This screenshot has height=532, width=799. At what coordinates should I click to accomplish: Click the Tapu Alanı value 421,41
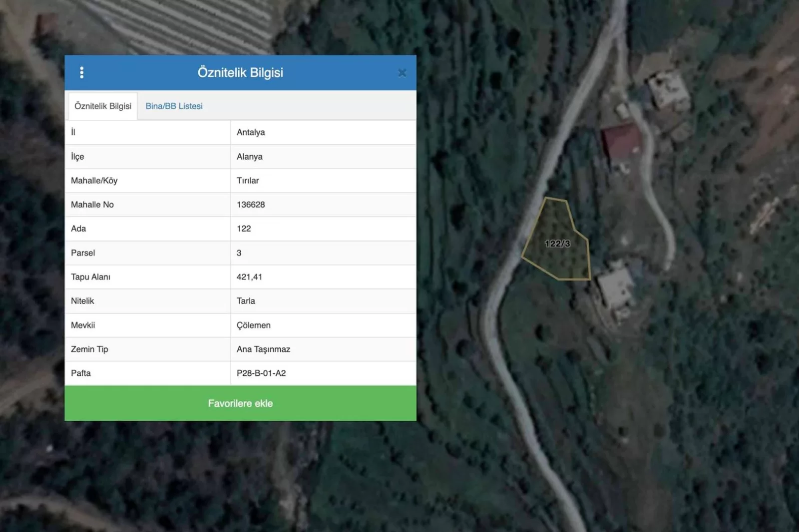click(x=249, y=277)
